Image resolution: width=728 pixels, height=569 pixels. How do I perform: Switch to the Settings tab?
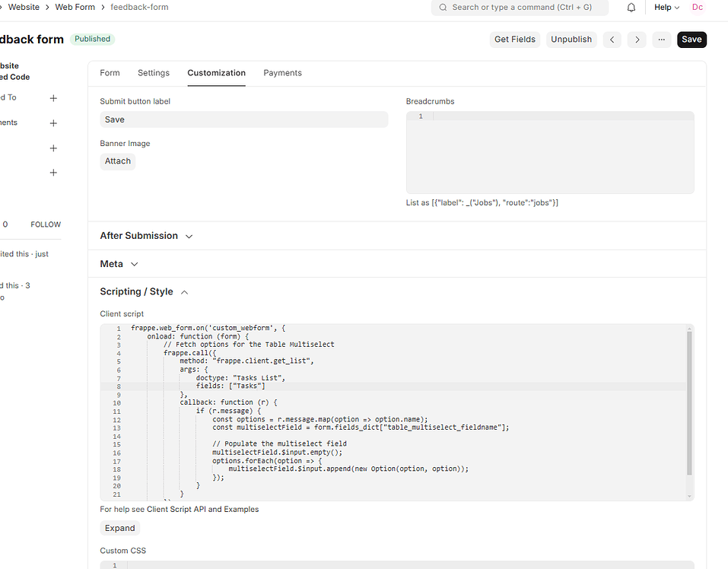coord(154,73)
